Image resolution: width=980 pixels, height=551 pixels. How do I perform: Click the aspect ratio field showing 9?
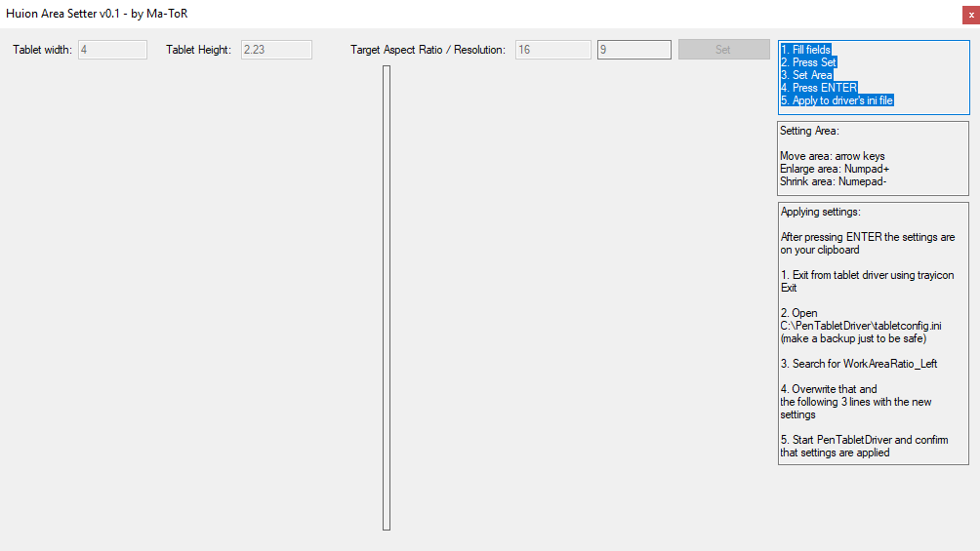pyautogui.click(x=634, y=50)
